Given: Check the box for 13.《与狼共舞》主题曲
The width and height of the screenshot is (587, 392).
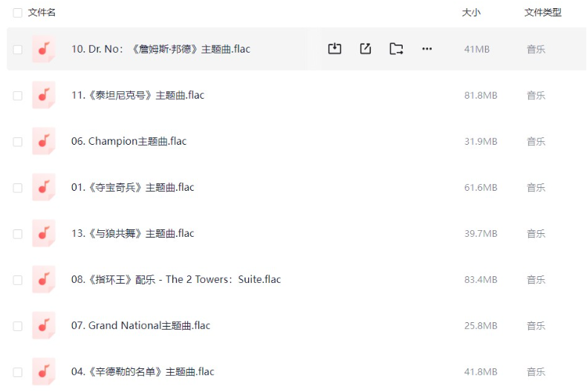Looking at the screenshot, I should point(18,234).
